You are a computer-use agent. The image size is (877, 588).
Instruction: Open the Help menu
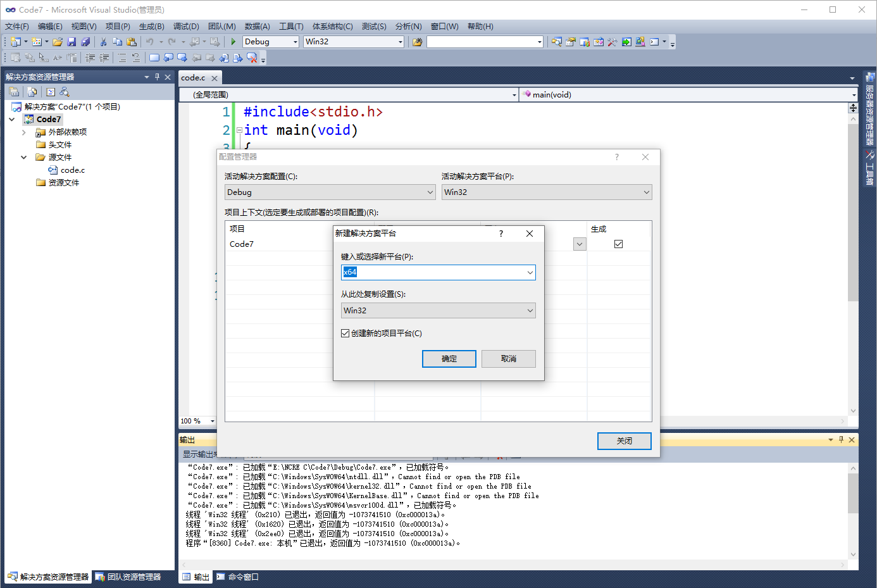[480, 26]
